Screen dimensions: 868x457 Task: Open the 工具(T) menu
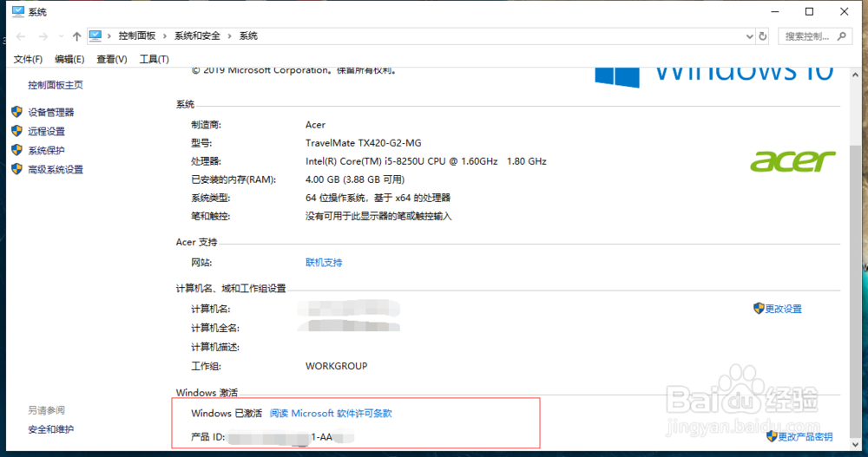click(x=154, y=59)
